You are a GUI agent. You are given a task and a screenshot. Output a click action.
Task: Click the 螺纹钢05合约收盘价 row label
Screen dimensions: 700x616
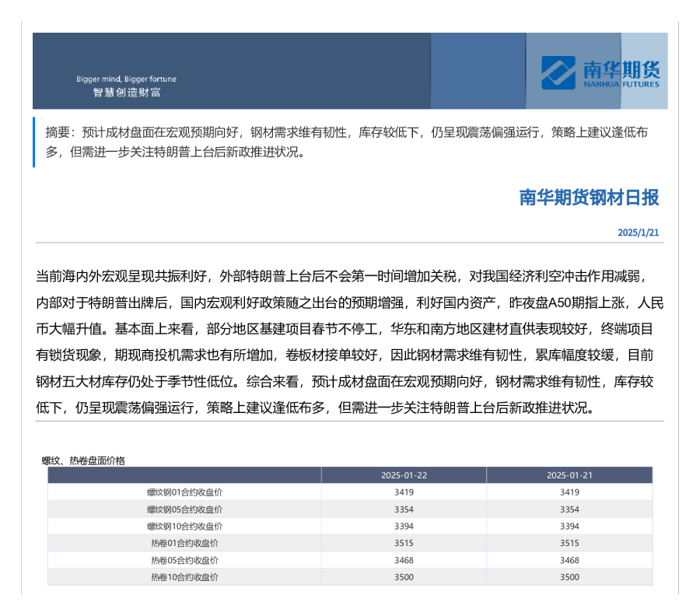[184, 509]
